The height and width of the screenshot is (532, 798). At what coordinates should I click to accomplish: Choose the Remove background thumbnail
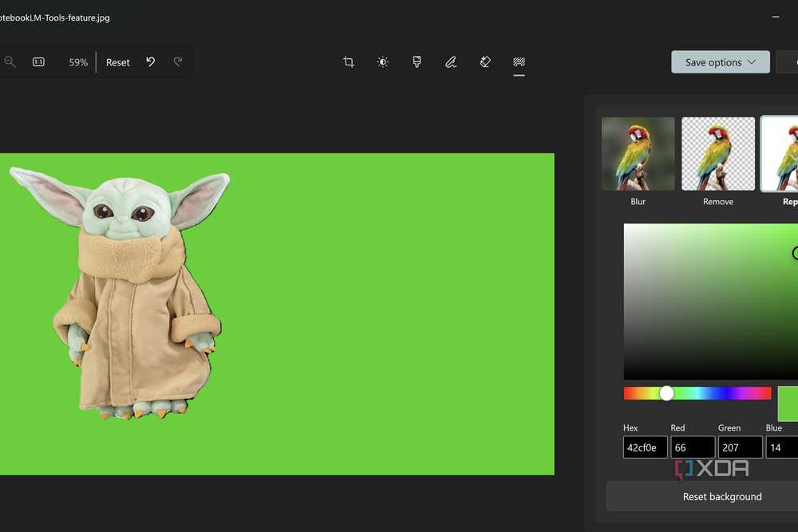pyautogui.click(x=718, y=154)
